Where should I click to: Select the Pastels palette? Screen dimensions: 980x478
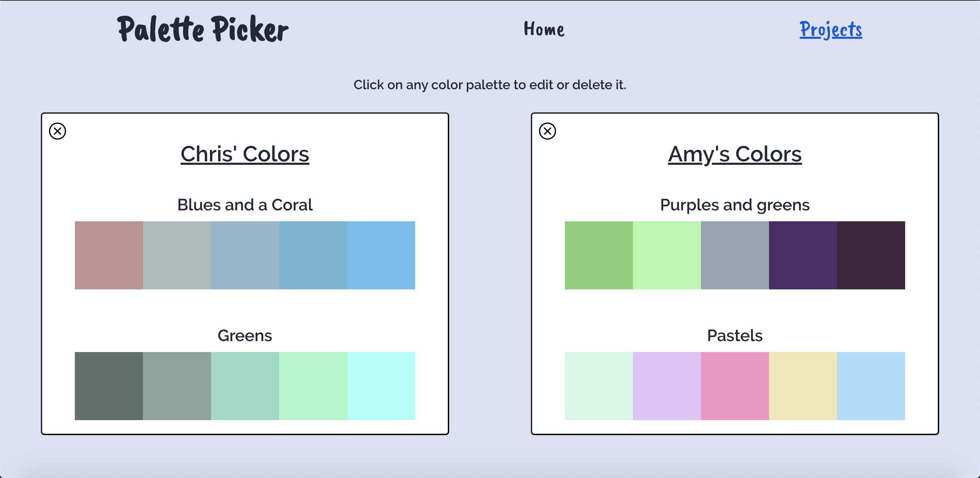735,336
